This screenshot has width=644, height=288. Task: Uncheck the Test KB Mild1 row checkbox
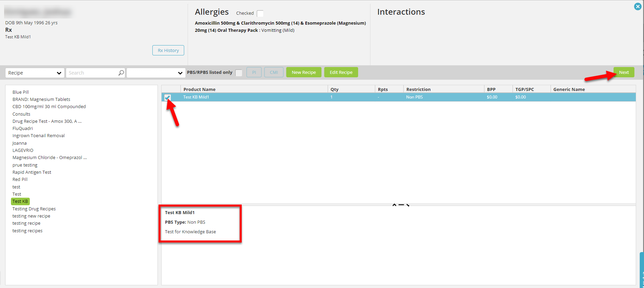tap(167, 97)
